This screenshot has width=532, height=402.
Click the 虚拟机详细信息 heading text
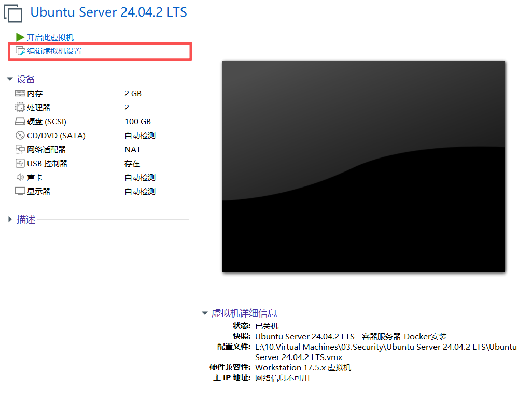coord(244,313)
